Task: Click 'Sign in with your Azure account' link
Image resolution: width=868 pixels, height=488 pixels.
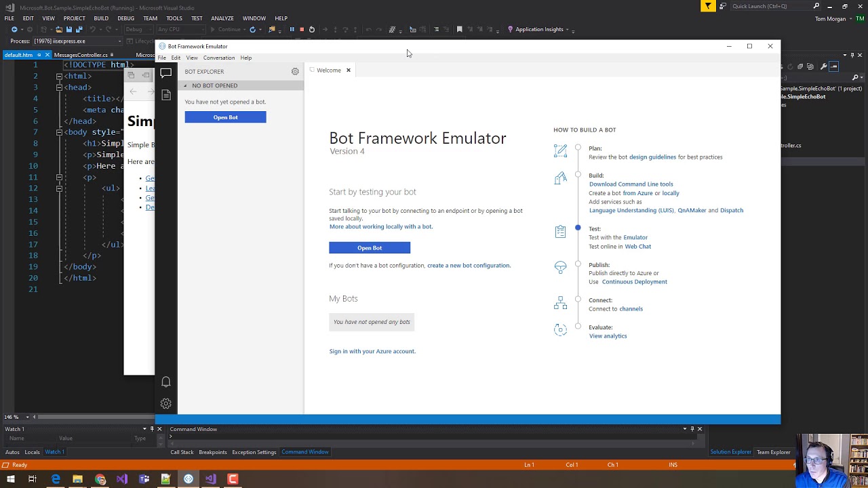Action: (x=372, y=351)
